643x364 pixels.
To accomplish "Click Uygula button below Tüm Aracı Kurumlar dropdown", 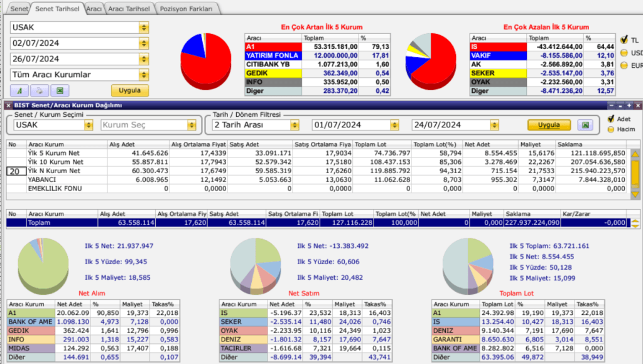I will pyautogui.click(x=129, y=90).
